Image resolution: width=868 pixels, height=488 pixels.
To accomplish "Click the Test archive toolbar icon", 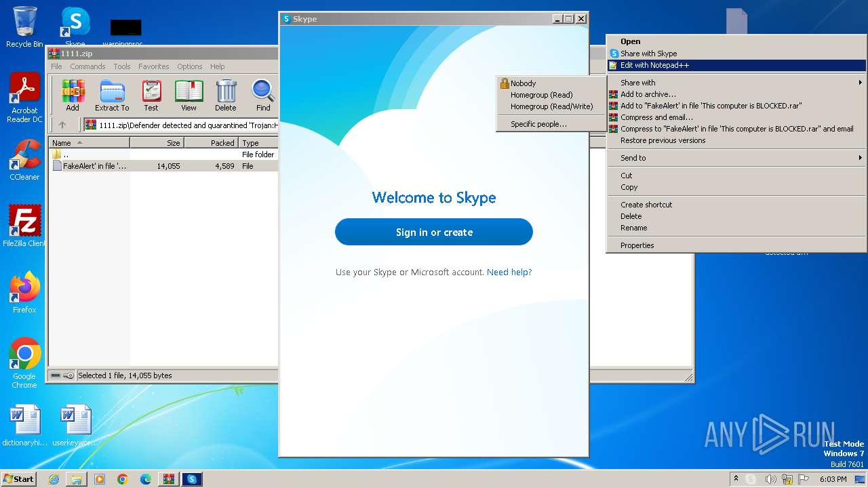I will 151,96.
